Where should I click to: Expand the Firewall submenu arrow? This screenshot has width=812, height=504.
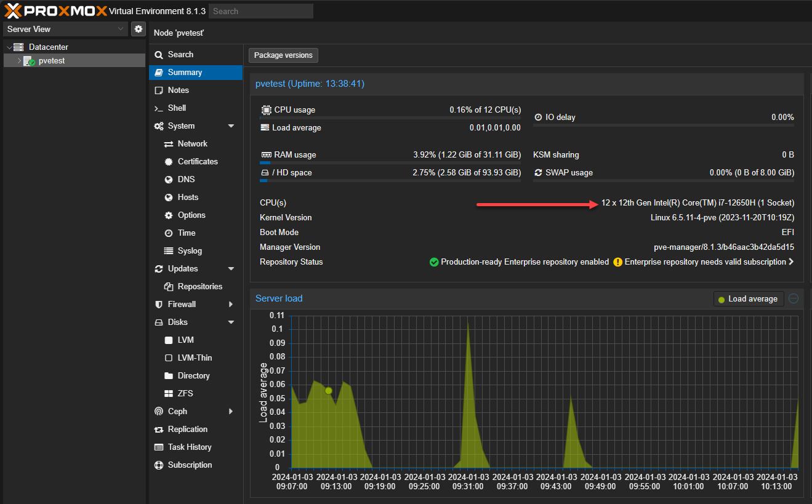[x=231, y=305]
